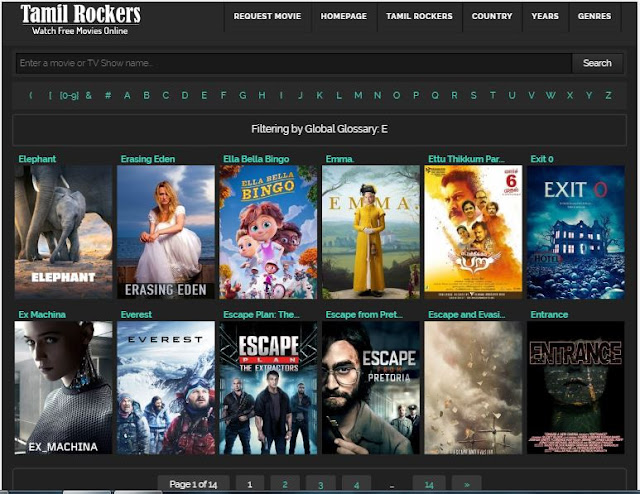The width and height of the screenshot is (640, 494).
Task: Open the Escape Plan: The Extractors poster
Action: coord(268,387)
